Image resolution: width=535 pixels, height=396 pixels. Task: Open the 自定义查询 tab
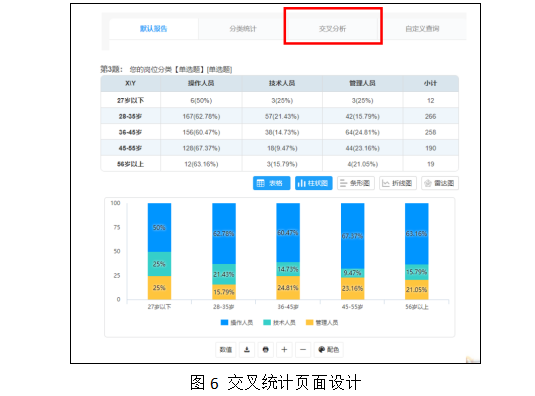tap(422, 29)
